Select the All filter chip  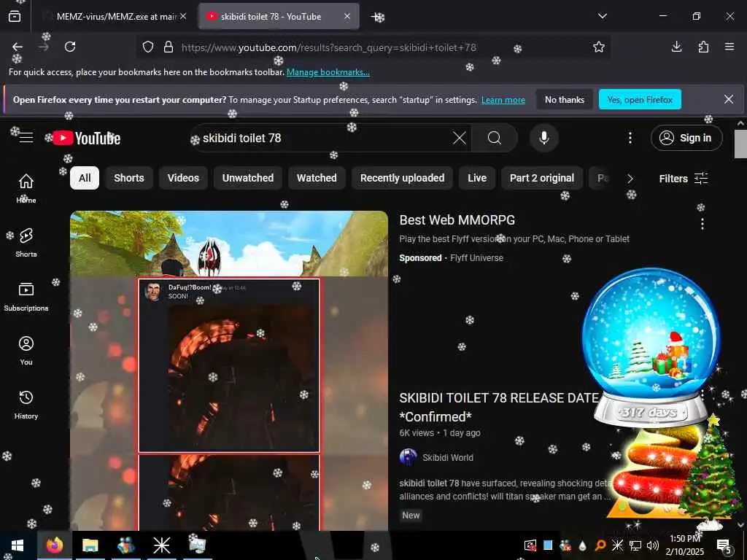pyautogui.click(x=85, y=178)
